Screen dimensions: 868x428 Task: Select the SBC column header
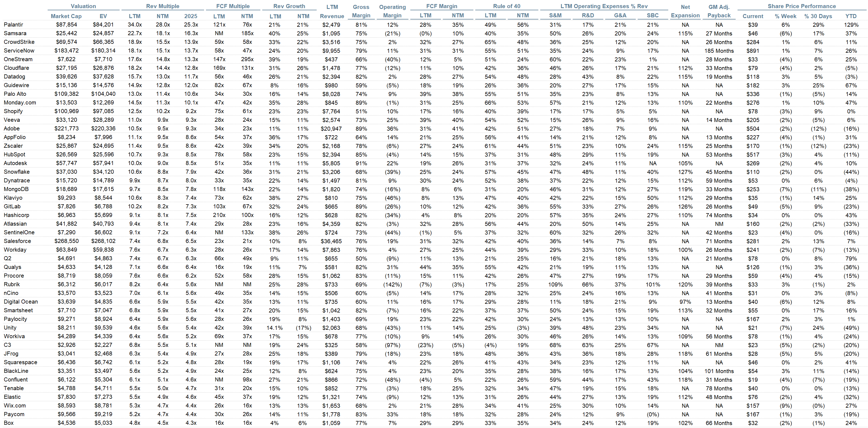[653, 15]
